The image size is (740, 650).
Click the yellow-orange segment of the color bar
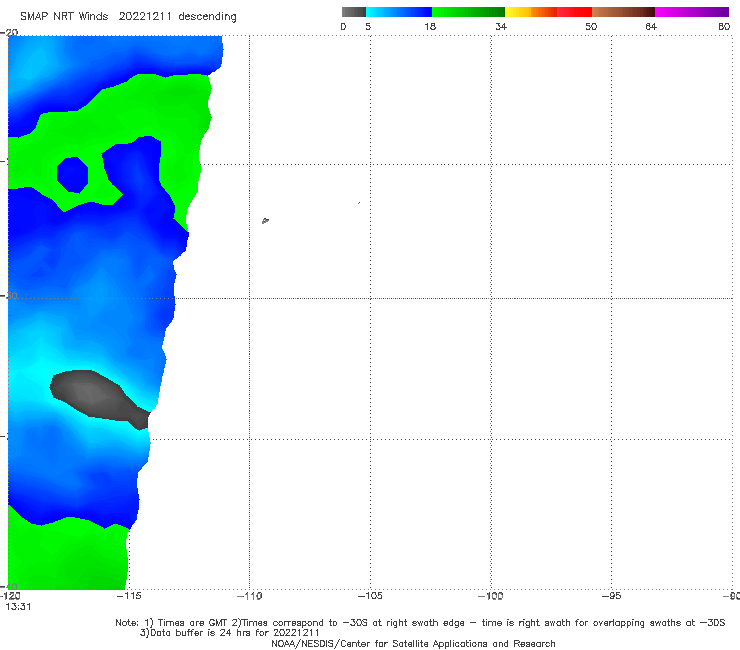pyautogui.click(x=530, y=12)
